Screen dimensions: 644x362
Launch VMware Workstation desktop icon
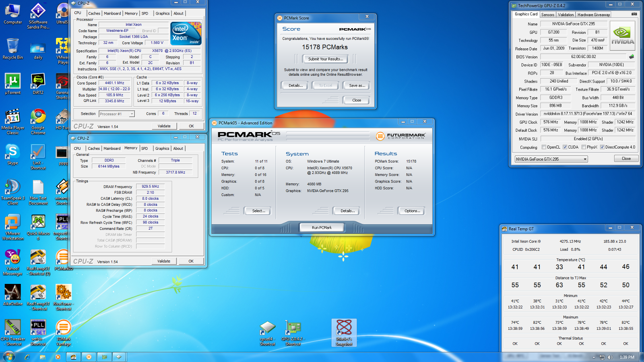(x=12, y=227)
